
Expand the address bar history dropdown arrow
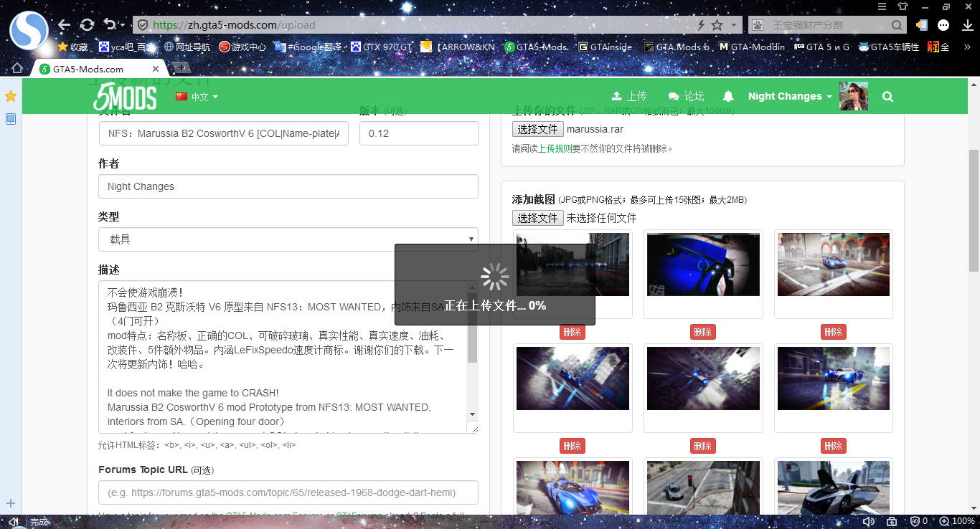click(x=734, y=25)
